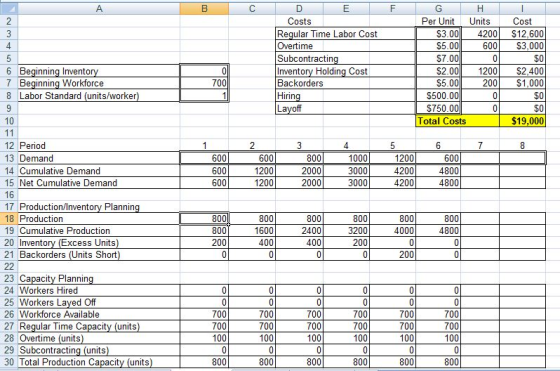Click the $750.00 layoff cost cell
Image resolution: width=560 pixels, height=371 pixels.
[438, 108]
